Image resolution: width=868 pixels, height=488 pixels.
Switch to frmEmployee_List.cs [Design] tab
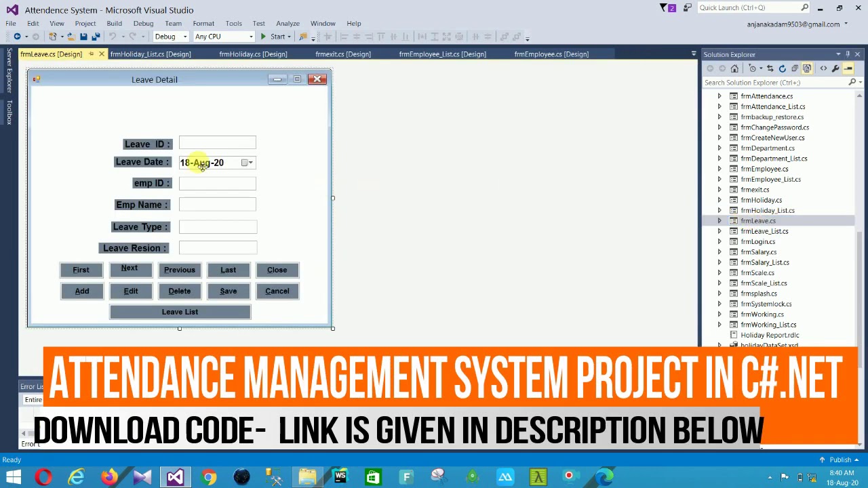(x=442, y=54)
